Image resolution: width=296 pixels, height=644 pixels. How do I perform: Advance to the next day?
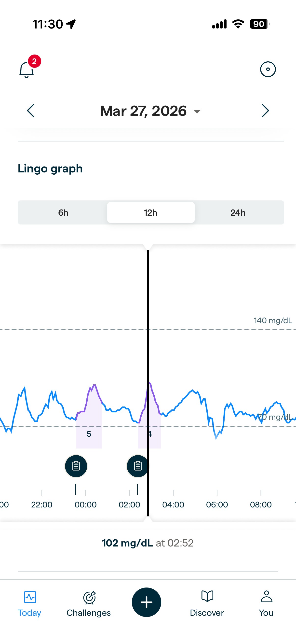265,111
